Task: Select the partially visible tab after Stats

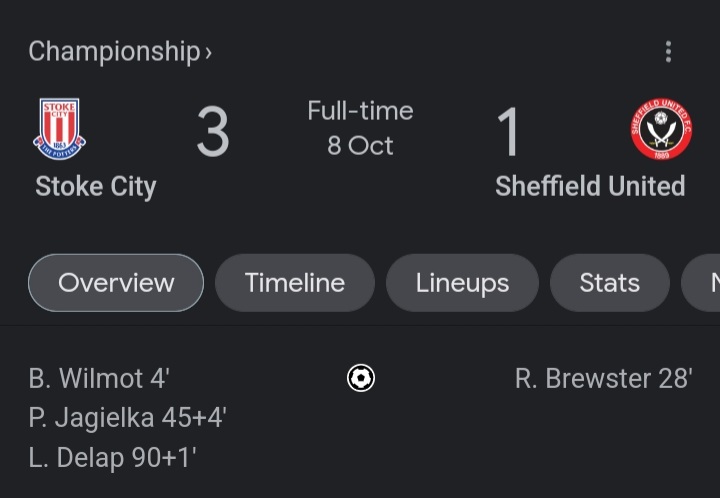Action: coord(705,283)
